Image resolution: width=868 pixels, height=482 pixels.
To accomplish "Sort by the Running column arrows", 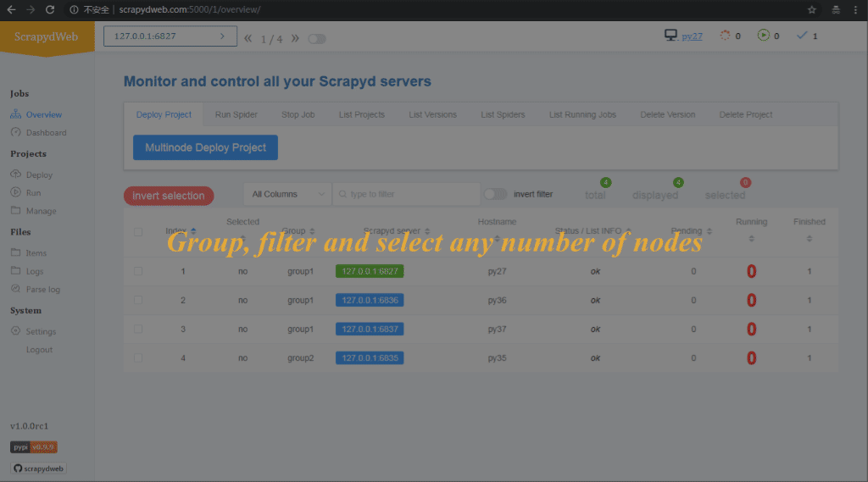I will tap(751, 239).
